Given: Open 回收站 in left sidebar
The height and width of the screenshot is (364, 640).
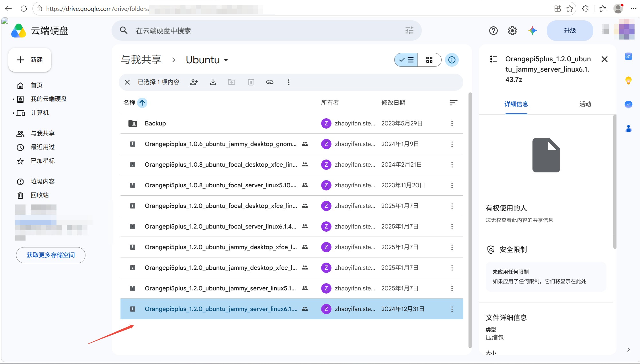Looking at the screenshot, I should click(x=40, y=195).
